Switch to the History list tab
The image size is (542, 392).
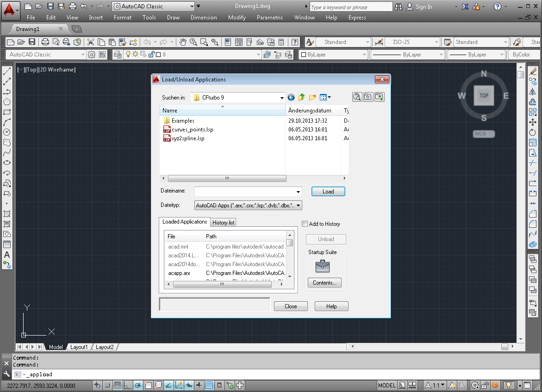coord(223,223)
